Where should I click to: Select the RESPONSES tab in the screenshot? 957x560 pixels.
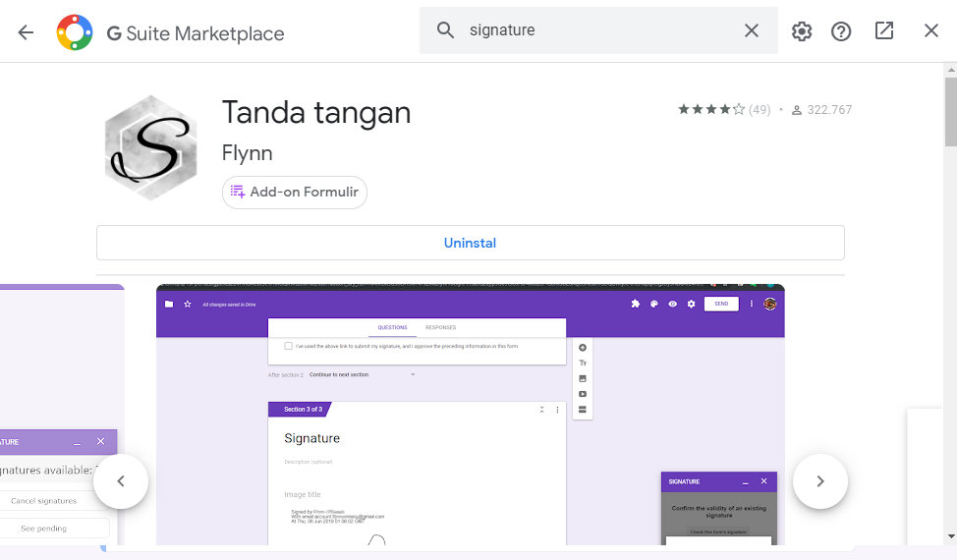tap(440, 327)
